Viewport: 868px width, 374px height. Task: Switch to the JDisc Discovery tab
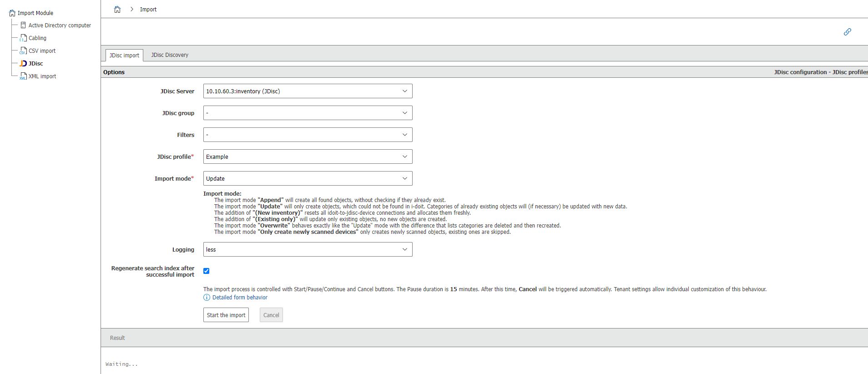click(170, 55)
